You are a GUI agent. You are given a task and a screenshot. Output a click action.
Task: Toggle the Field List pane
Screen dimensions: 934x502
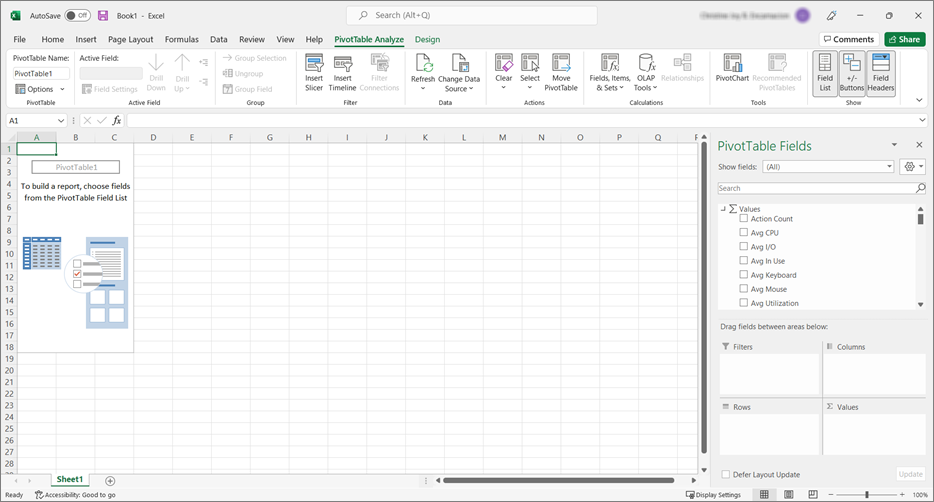825,73
